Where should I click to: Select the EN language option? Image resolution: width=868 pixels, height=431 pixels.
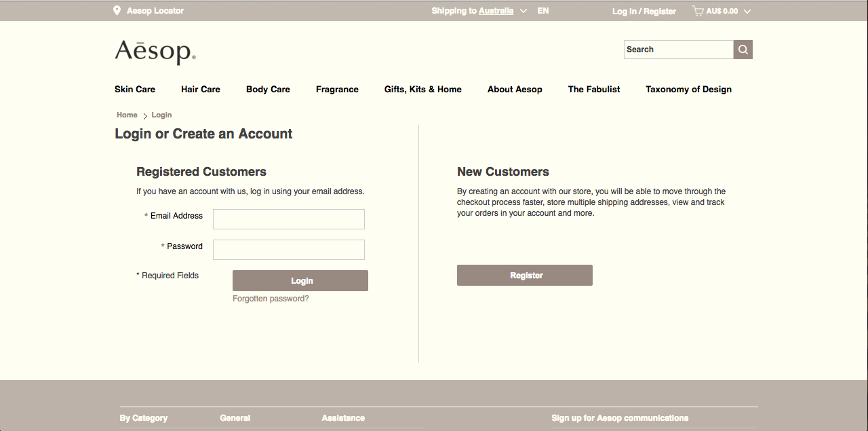click(543, 11)
